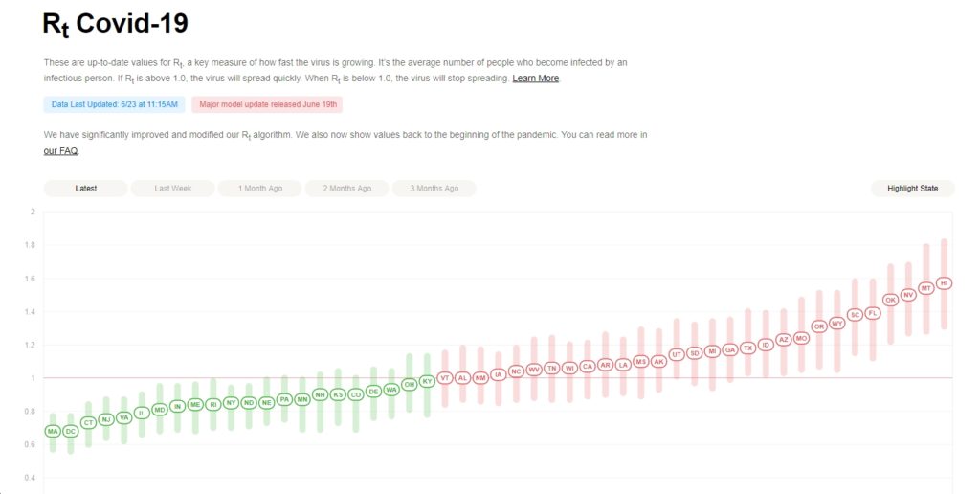Select the TX state marker

pos(747,348)
